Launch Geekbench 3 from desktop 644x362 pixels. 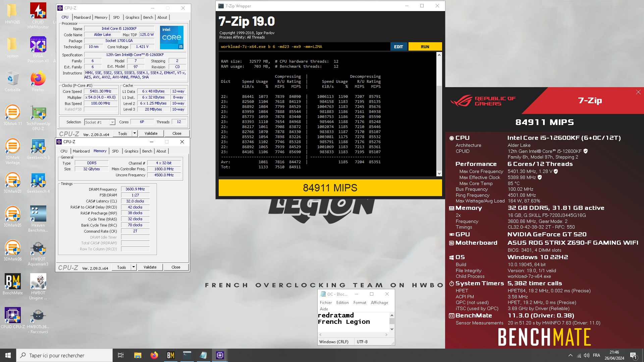(x=38, y=149)
